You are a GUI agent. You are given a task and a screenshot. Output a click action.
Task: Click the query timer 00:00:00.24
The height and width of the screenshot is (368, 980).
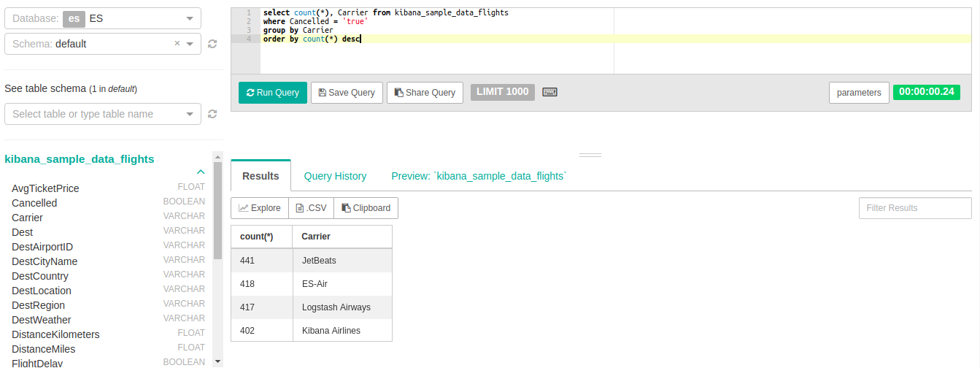tap(927, 92)
